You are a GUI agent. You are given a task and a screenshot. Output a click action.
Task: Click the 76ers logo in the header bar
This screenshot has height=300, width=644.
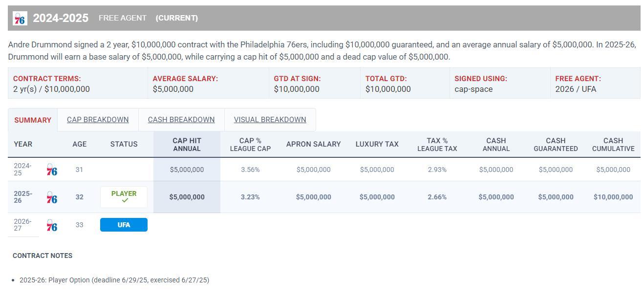[x=20, y=19]
